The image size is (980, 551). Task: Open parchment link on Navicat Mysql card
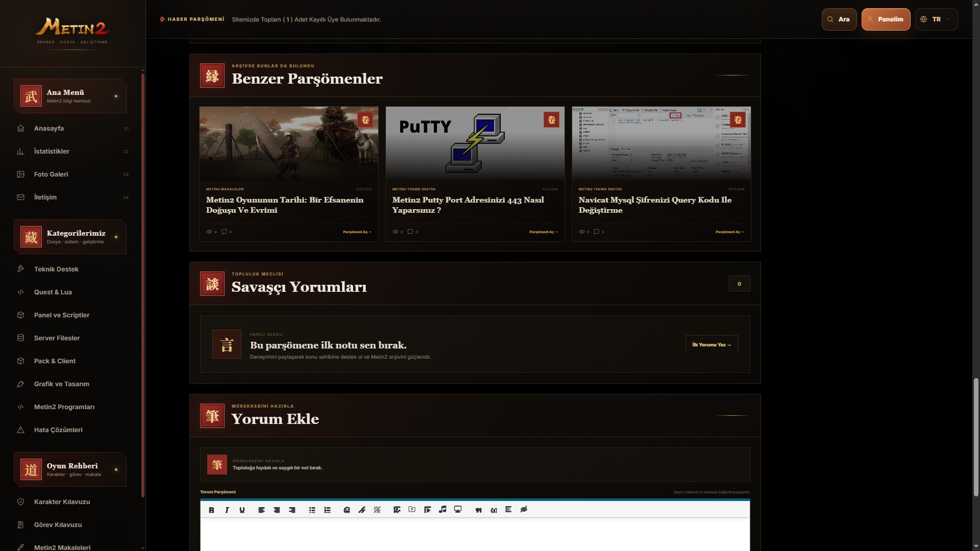(x=730, y=232)
